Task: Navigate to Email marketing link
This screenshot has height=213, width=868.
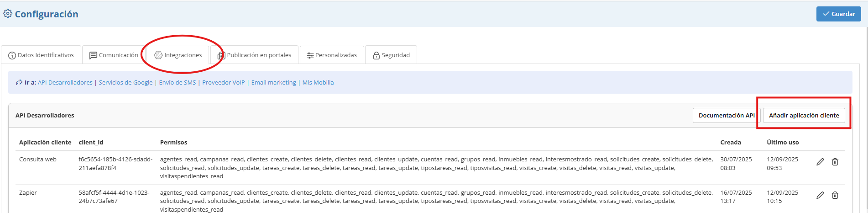Action: tap(273, 83)
